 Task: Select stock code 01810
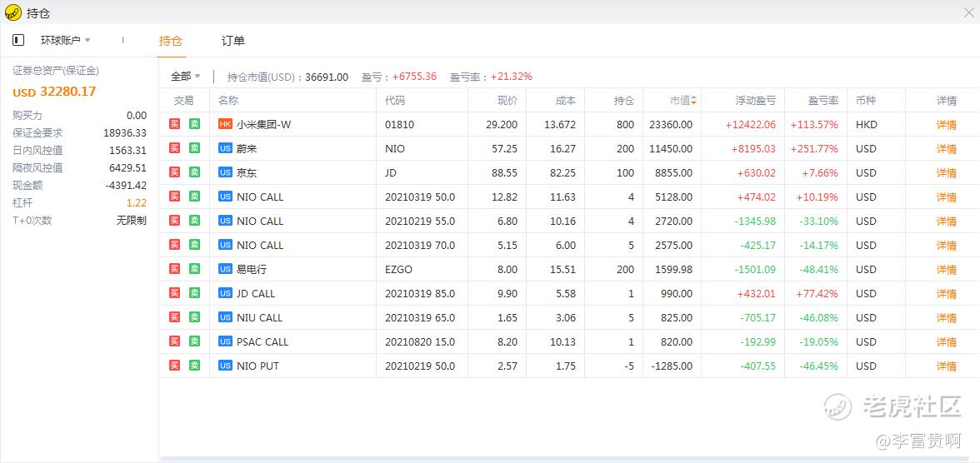pyautogui.click(x=399, y=124)
